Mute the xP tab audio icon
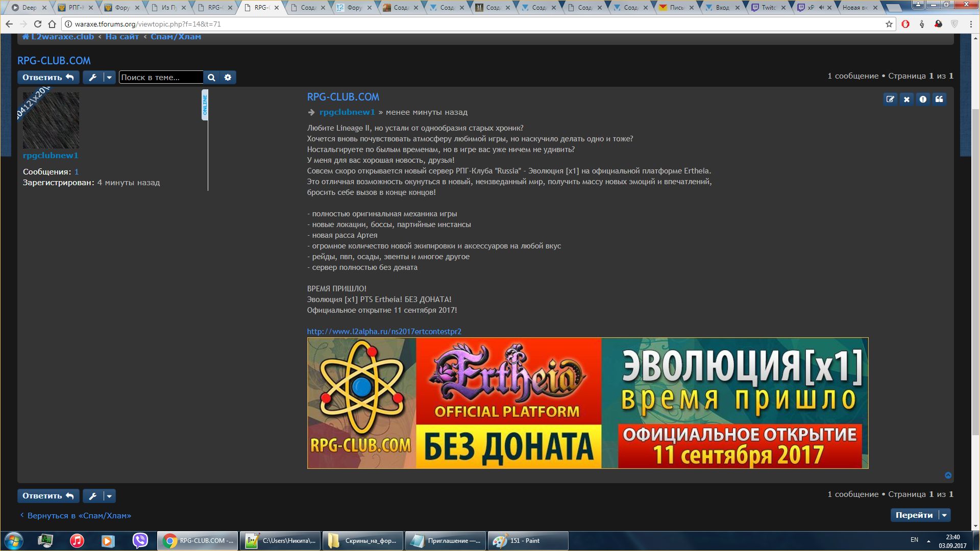The image size is (980, 551). [821, 8]
